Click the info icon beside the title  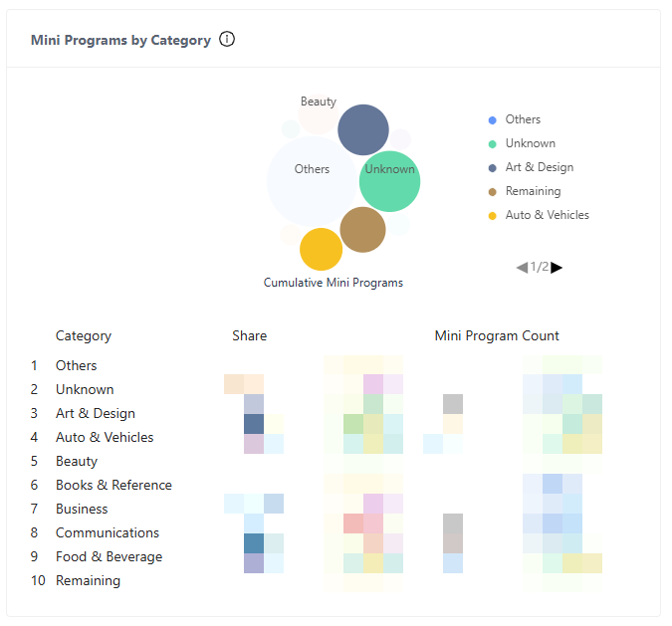coord(227,40)
